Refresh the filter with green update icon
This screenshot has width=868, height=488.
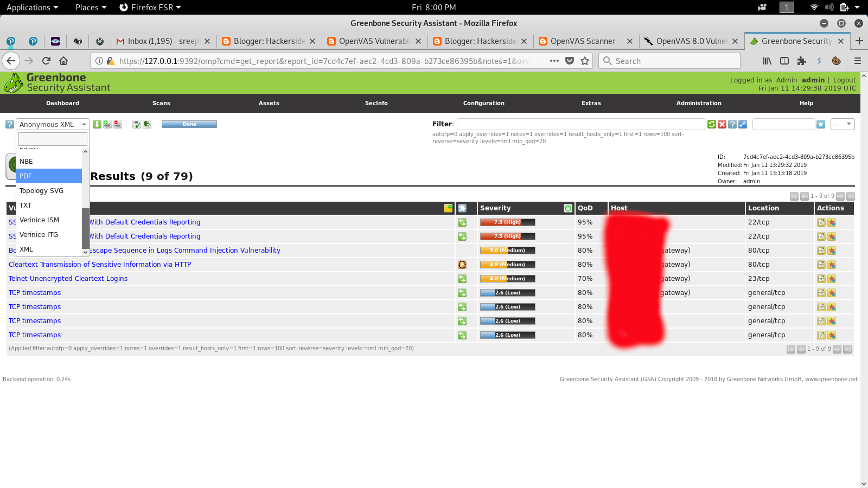(711, 124)
